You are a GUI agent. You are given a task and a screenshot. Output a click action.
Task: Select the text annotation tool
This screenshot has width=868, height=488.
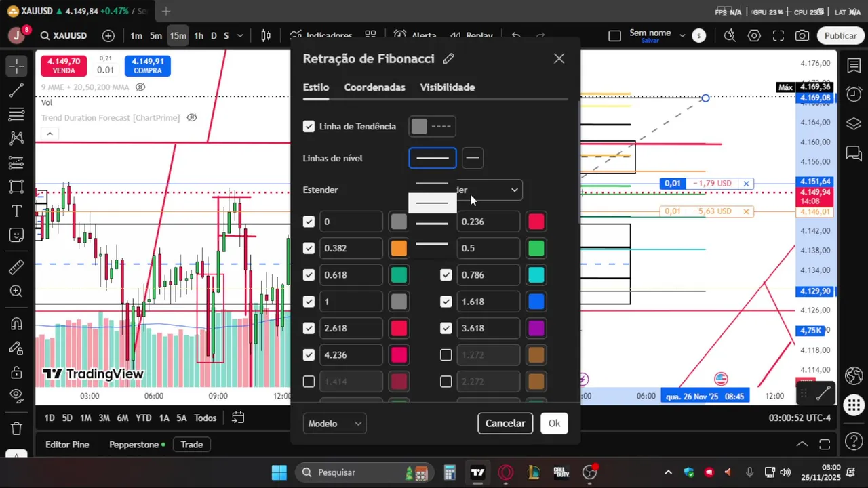tap(17, 211)
